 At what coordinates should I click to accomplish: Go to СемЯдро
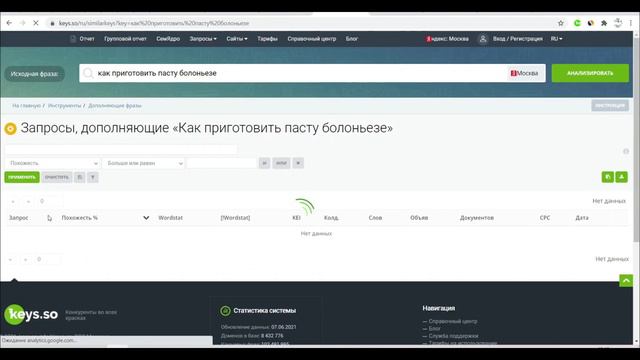coord(168,39)
